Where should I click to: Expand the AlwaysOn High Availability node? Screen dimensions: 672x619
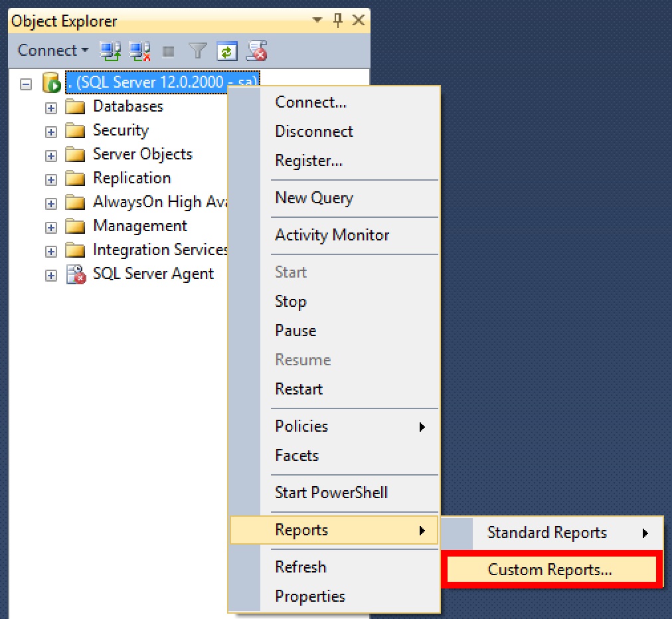(x=51, y=204)
